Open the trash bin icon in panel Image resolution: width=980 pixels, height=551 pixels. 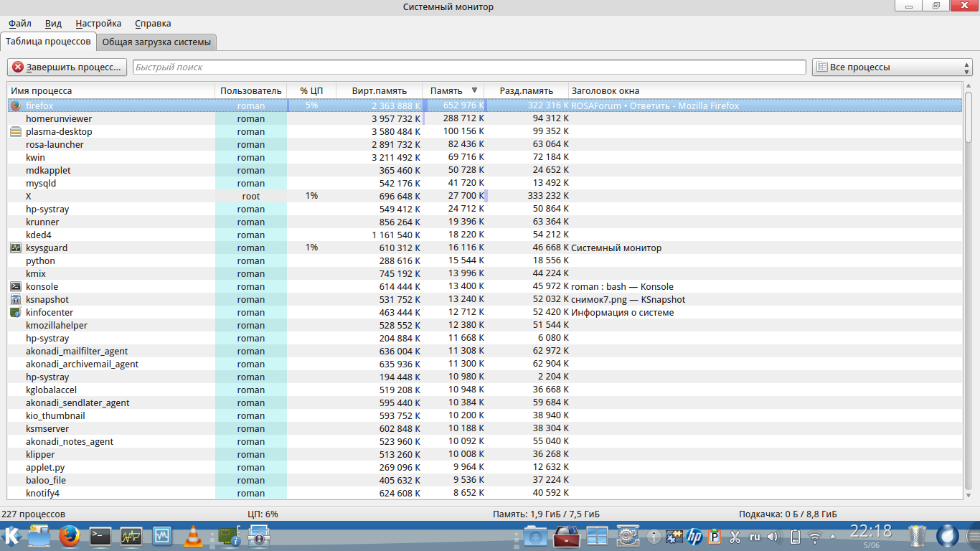tap(918, 536)
